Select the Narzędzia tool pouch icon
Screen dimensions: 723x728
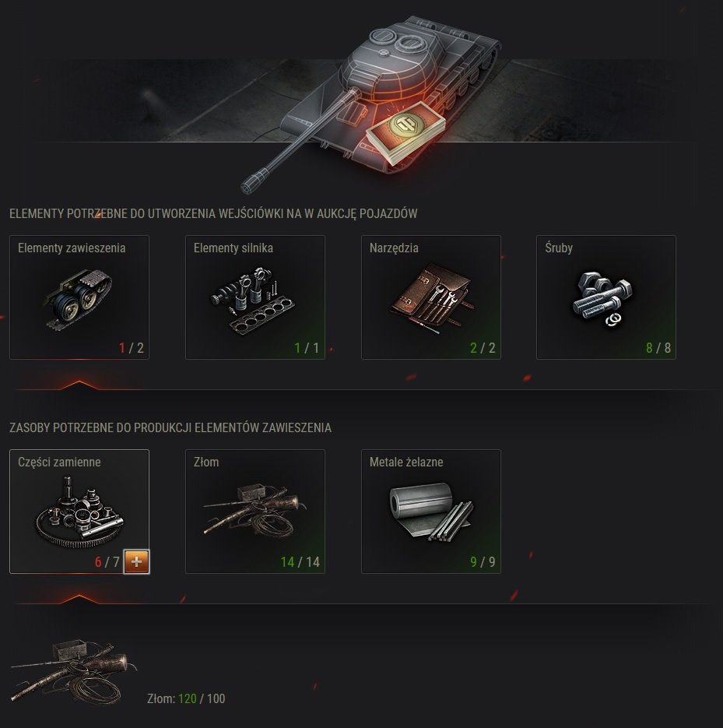[431, 298]
